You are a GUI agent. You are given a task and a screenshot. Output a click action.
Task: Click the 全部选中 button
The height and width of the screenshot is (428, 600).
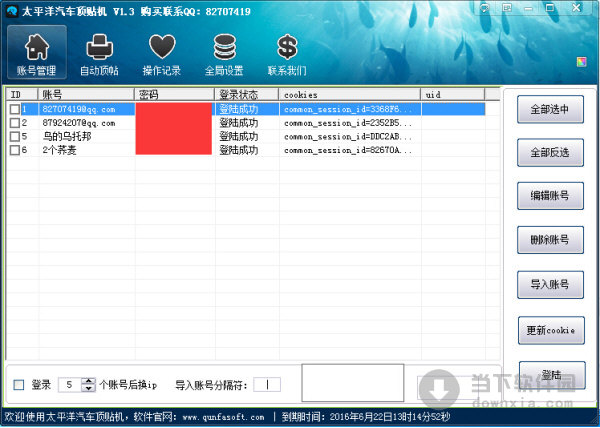pyautogui.click(x=550, y=109)
